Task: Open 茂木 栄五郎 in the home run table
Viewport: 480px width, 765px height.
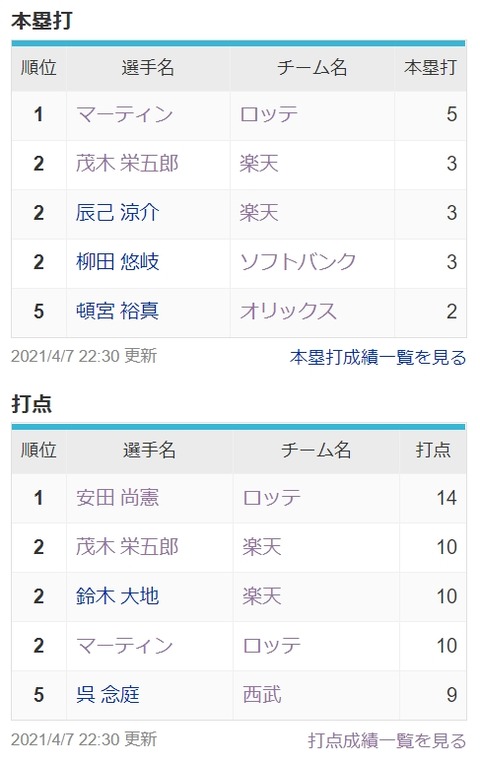Action: [127, 163]
